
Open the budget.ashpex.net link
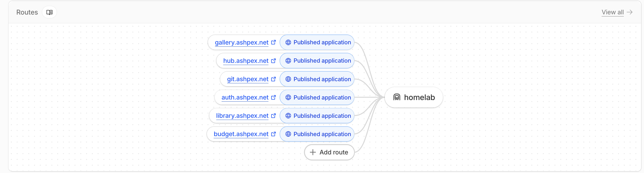pos(241,134)
